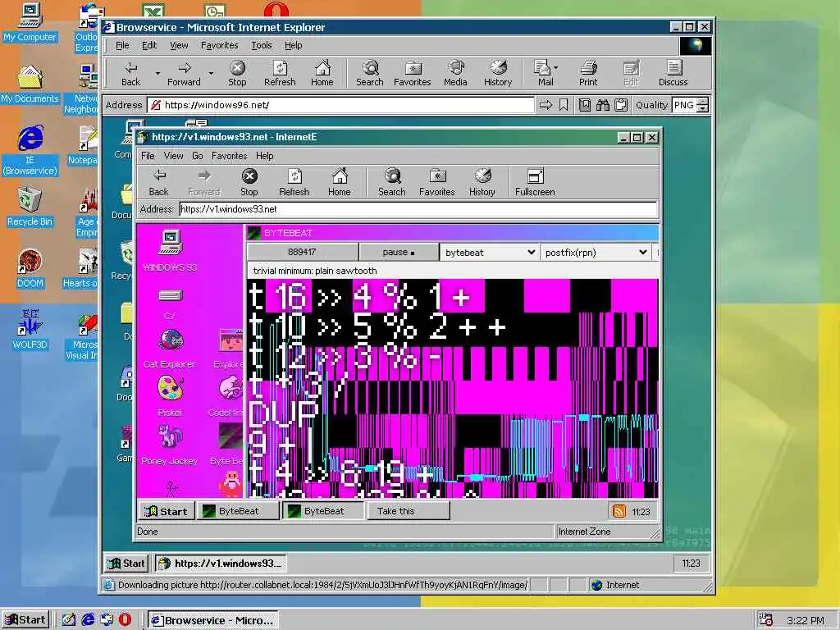Select the https://v1.windows93 taskbar entry
Screen dimensions: 840x630
220,563
